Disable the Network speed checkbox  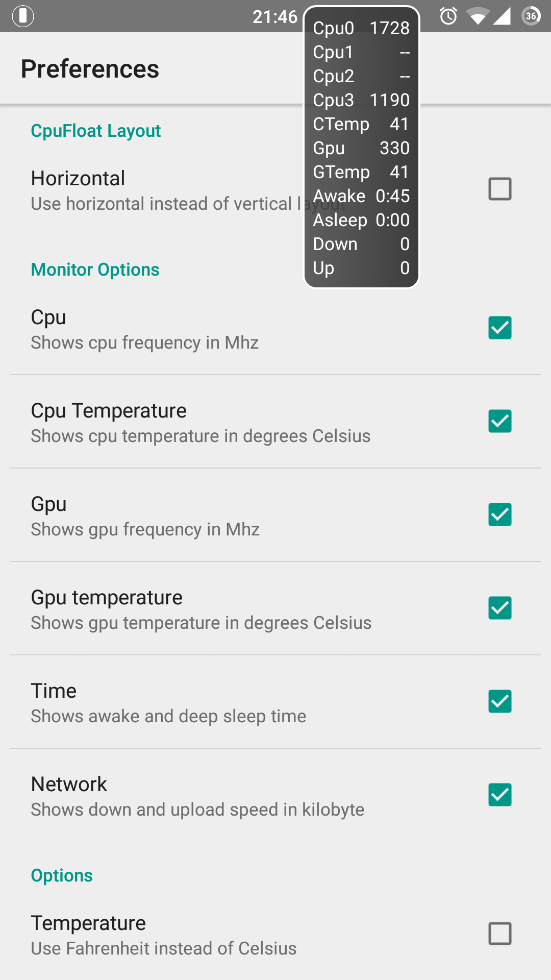(500, 795)
